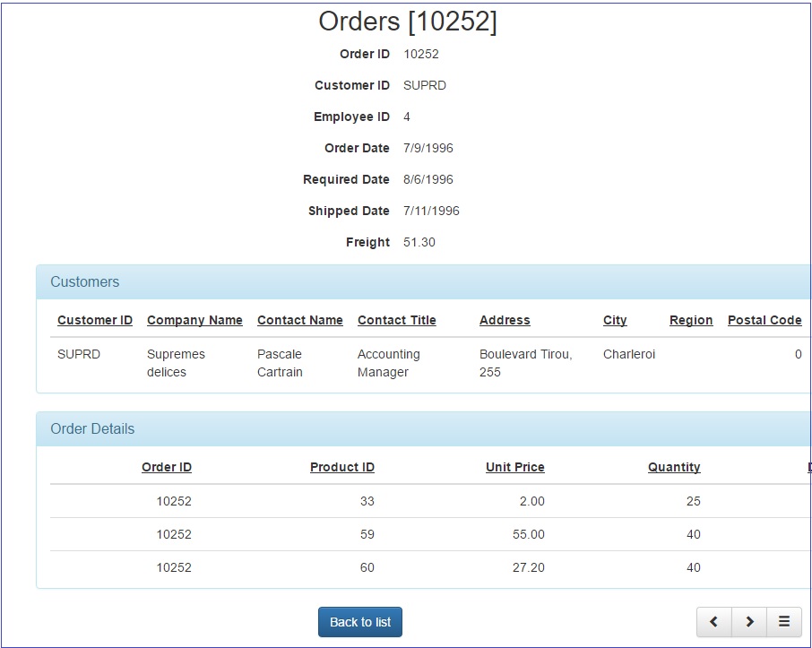
Task: Navigate to previous order using left arrow icon
Action: pos(713,621)
